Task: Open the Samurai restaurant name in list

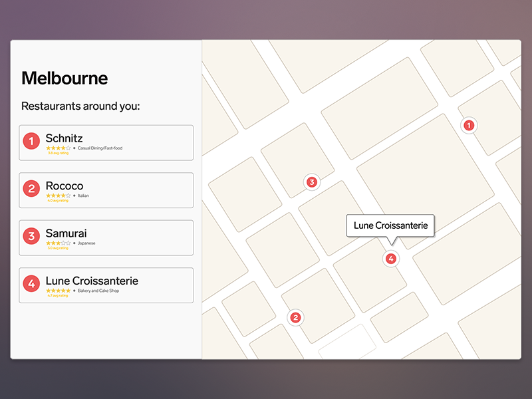Action: (x=66, y=233)
